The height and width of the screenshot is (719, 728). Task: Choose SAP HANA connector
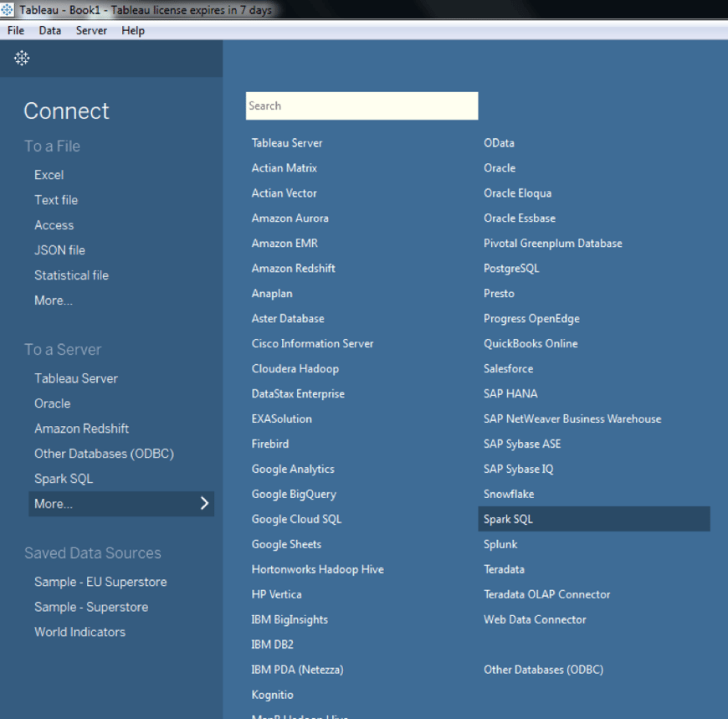coord(510,394)
